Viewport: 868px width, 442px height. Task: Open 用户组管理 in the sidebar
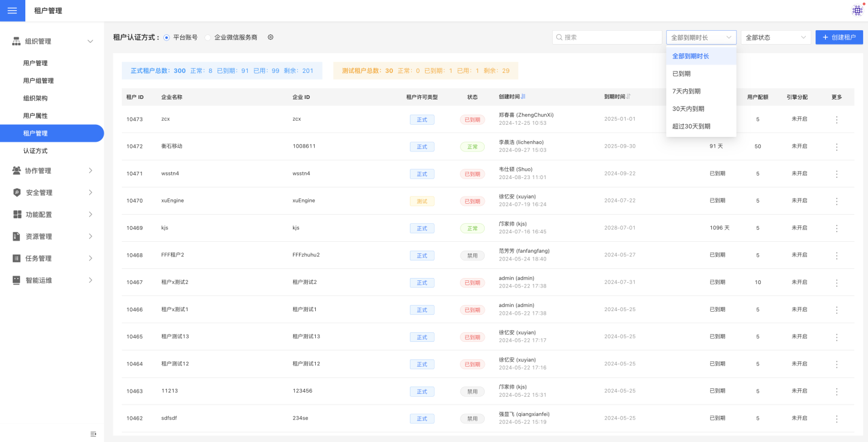tap(39, 81)
